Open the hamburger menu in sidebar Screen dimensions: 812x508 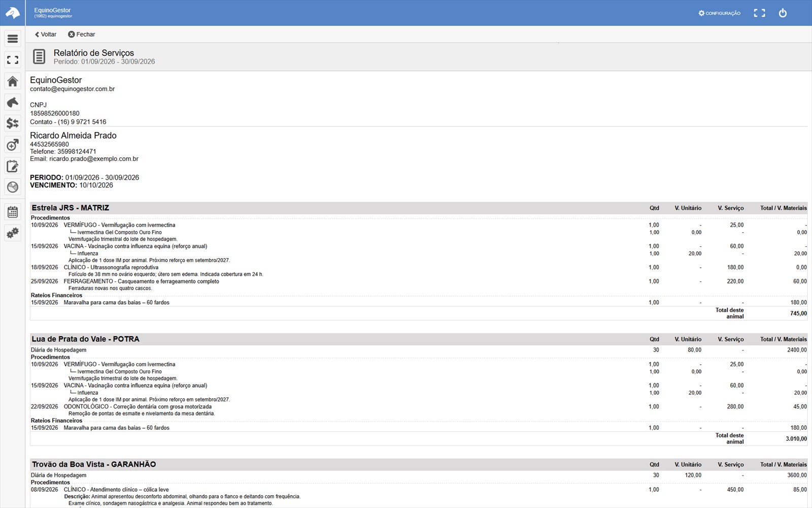(13, 39)
